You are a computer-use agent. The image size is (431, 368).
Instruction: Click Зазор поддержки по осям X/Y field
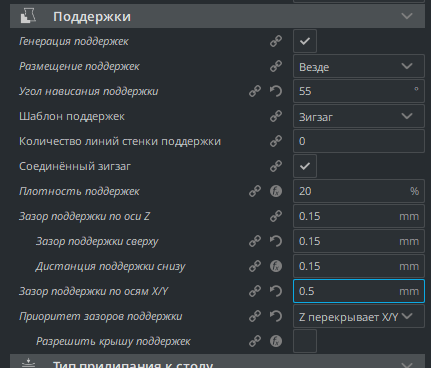coord(359,291)
